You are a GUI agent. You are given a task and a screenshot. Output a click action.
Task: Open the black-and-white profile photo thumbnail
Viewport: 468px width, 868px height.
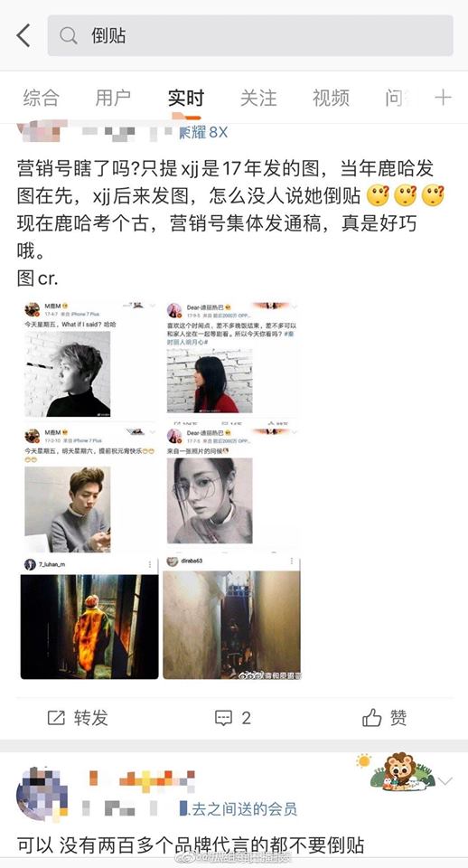coord(68,373)
